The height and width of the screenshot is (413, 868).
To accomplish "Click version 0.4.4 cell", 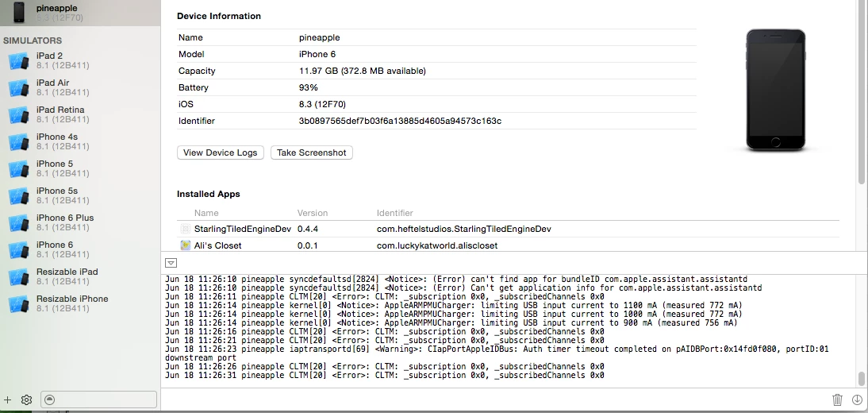I will (x=308, y=229).
